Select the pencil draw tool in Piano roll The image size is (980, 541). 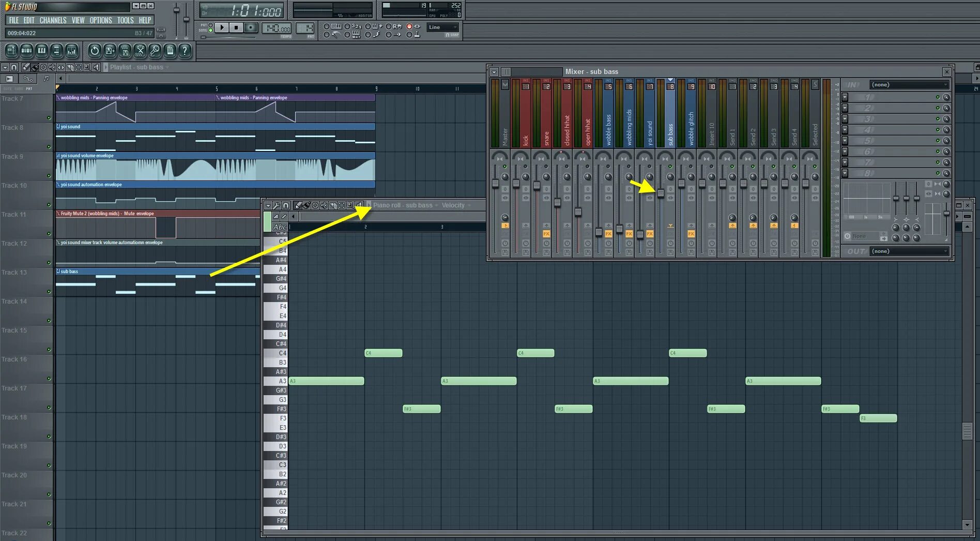(298, 205)
